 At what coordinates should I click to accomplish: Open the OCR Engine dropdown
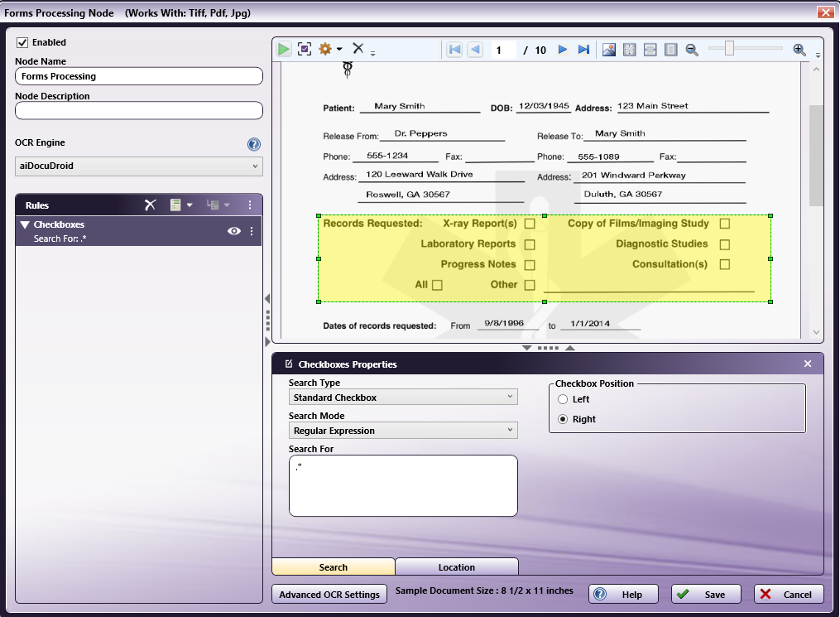(x=139, y=166)
